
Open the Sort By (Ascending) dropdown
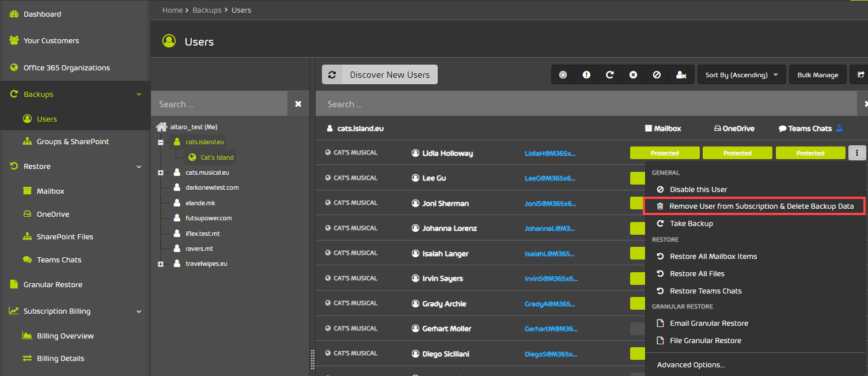pyautogui.click(x=741, y=74)
